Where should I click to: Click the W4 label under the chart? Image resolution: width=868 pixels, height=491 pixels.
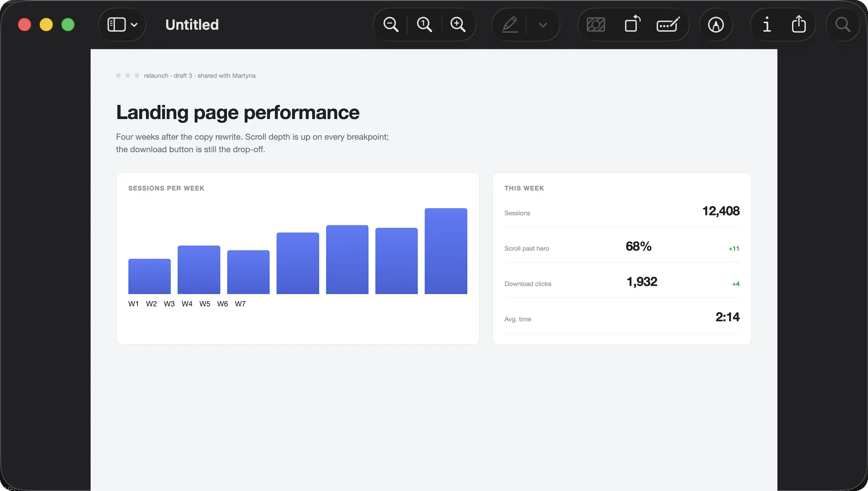point(187,304)
